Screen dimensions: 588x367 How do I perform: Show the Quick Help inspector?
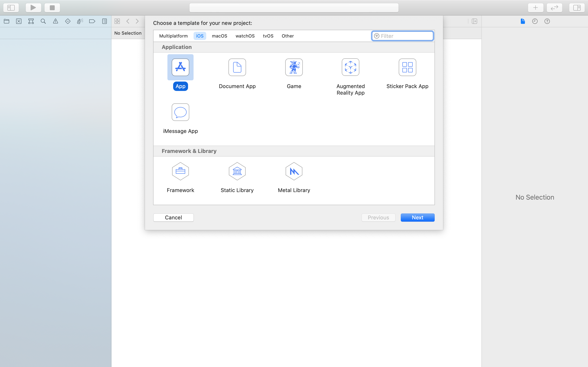[x=547, y=21]
